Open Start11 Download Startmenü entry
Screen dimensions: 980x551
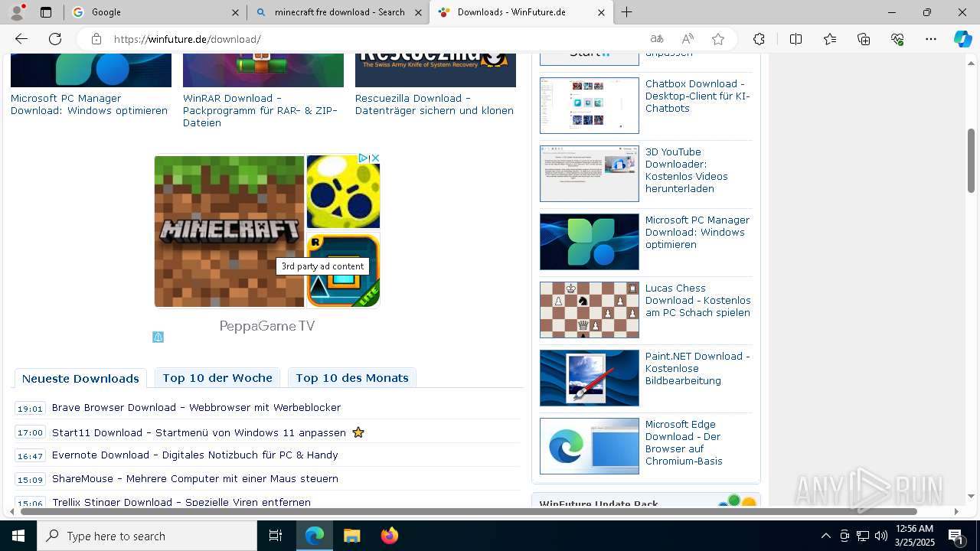point(199,432)
